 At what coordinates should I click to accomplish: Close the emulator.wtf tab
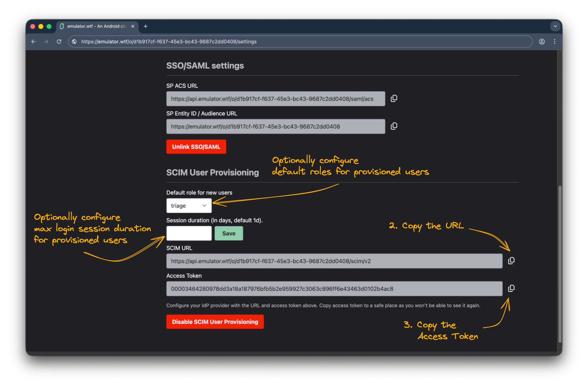(x=133, y=26)
